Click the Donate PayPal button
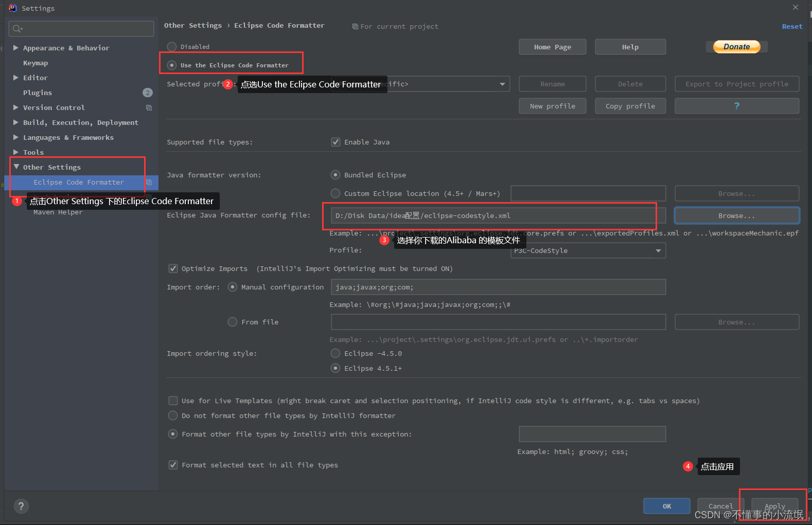The height and width of the screenshot is (525, 812). [736, 47]
